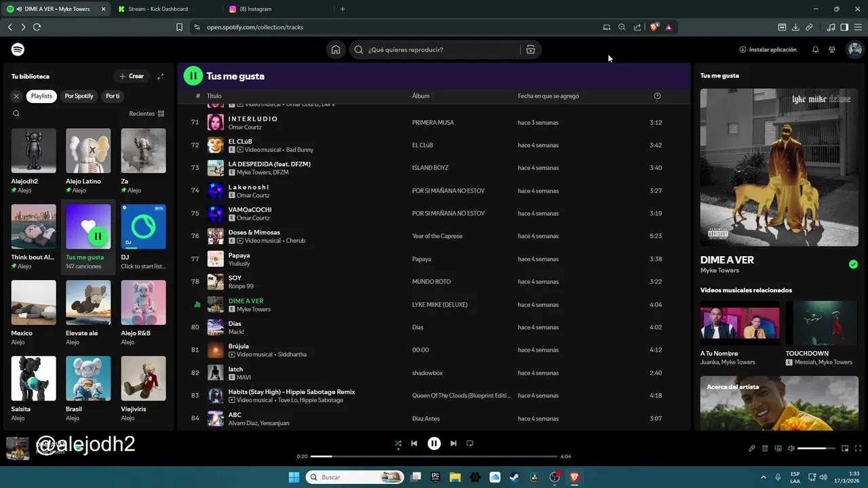The image size is (868, 488).
Task: Open the miniplayer icon
Action: point(845,448)
